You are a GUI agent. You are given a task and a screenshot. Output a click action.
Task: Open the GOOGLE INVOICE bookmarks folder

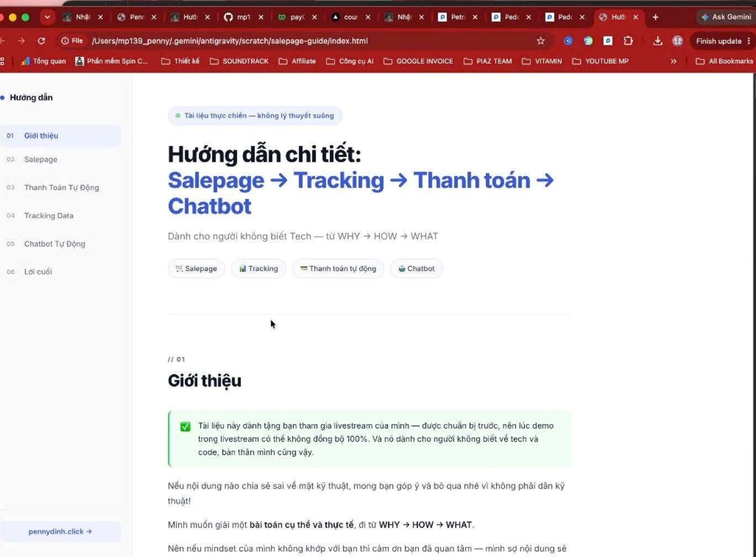tap(418, 61)
